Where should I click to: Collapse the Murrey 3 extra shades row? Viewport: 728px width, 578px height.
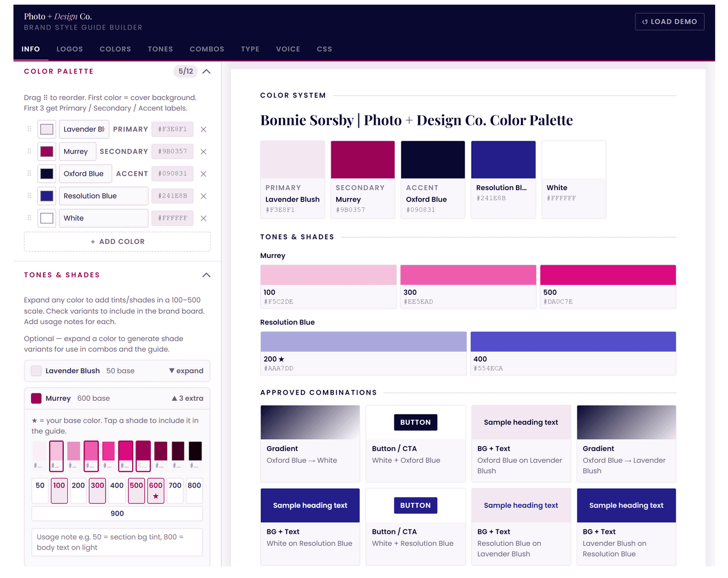(x=189, y=398)
